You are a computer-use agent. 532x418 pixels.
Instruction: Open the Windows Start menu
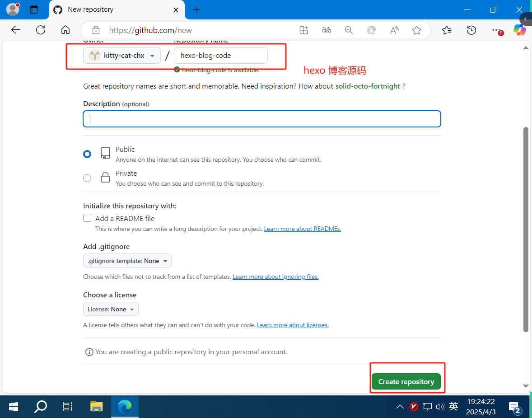[14, 406]
